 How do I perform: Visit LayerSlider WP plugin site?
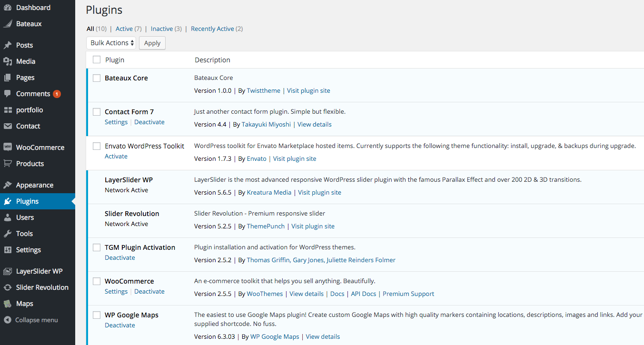320,192
